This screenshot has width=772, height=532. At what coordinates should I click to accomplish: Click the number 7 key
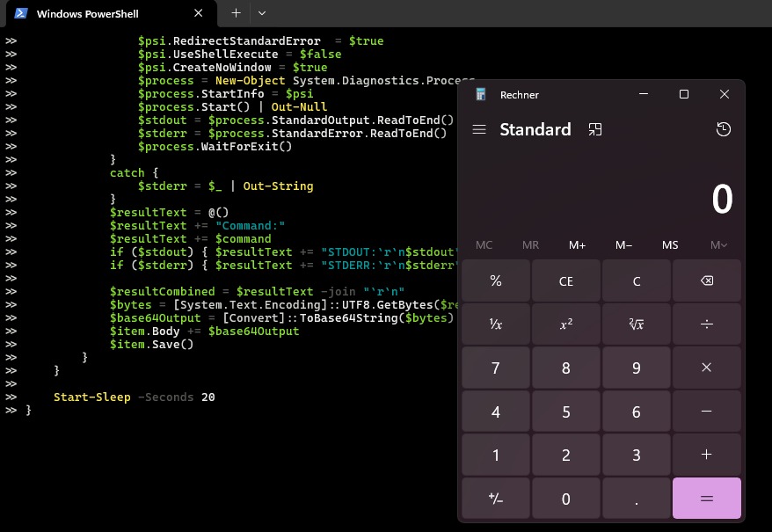pos(496,368)
